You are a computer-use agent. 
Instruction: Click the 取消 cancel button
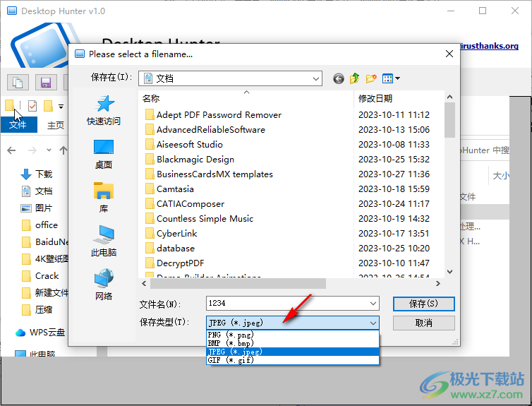424,323
